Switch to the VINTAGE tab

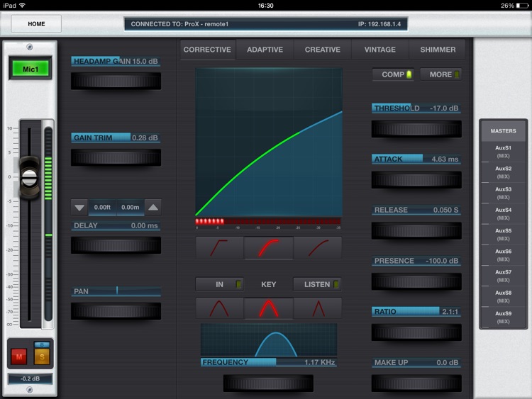(x=380, y=50)
